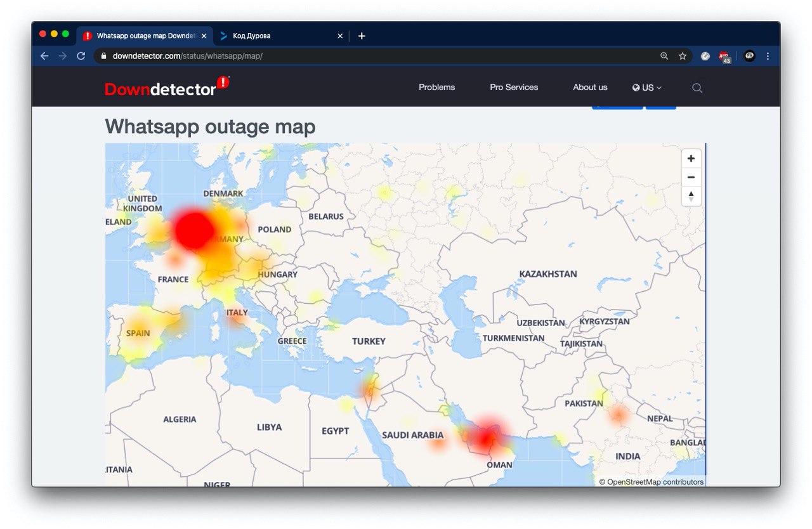Click the Whatsapp outage map heading
The width and height of the screenshot is (812, 529).
[210, 127]
